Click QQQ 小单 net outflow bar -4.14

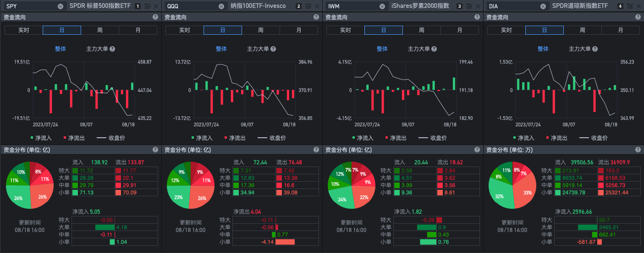pos(285,242)
